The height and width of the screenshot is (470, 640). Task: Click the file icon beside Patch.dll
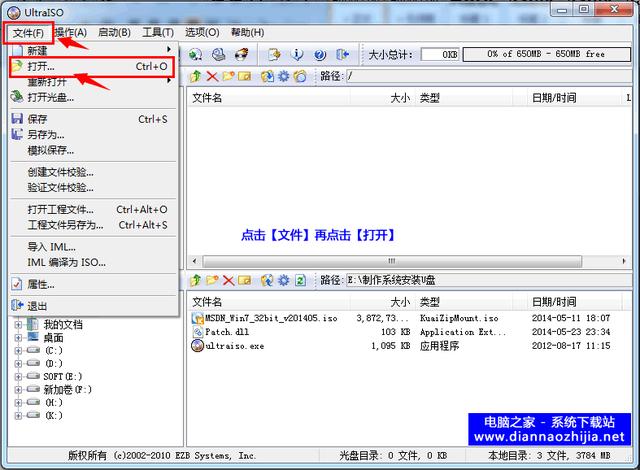pyautogui.click(x=198, y=332)
